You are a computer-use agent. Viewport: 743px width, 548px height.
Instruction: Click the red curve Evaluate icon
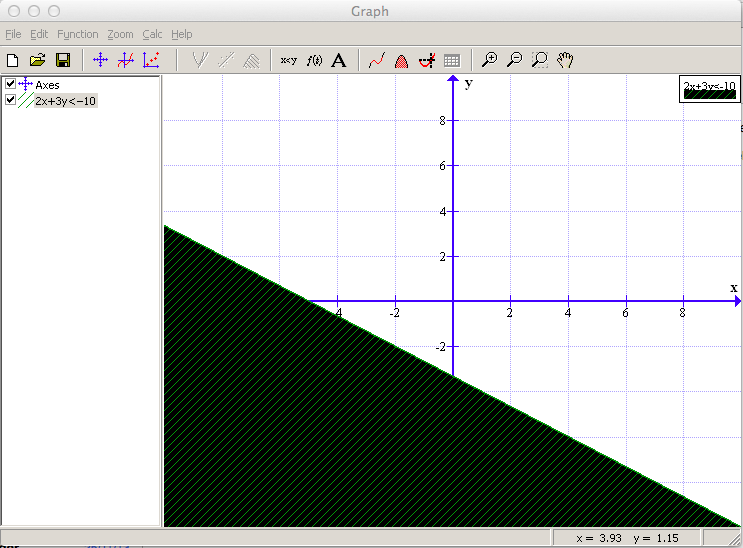coord(377,60)
